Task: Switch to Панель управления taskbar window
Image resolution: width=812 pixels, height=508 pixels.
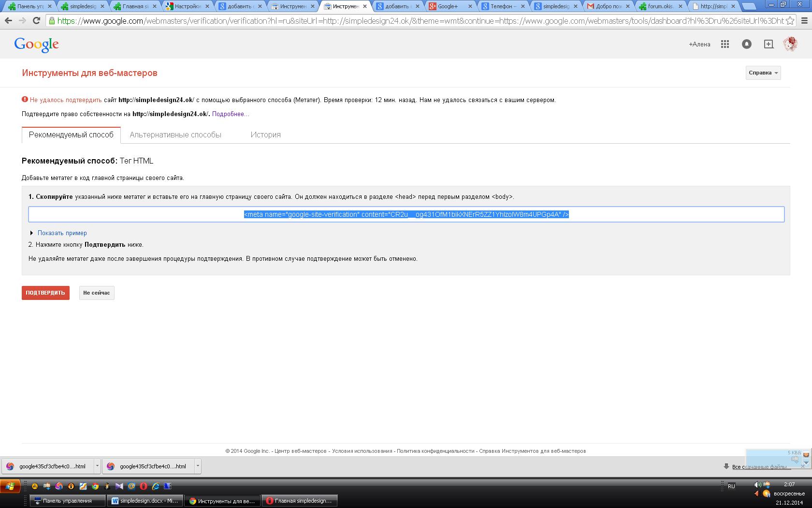Action: click(68, 501)
